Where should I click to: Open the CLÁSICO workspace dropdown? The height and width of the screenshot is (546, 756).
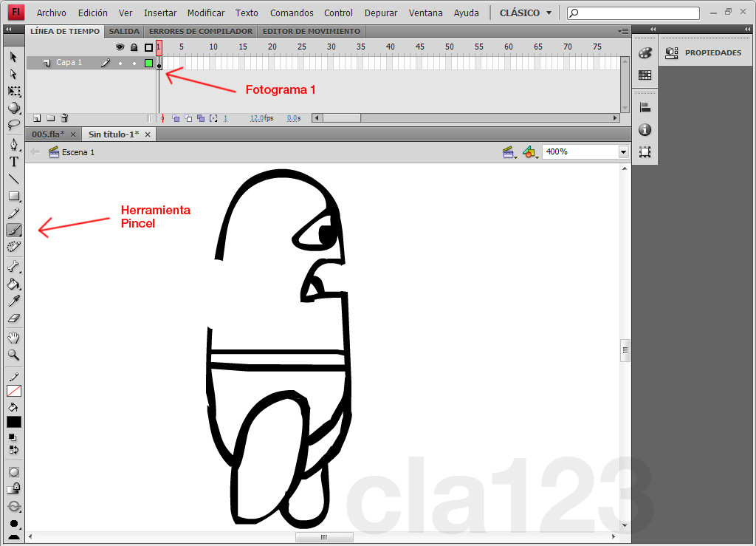pos(526,13)
